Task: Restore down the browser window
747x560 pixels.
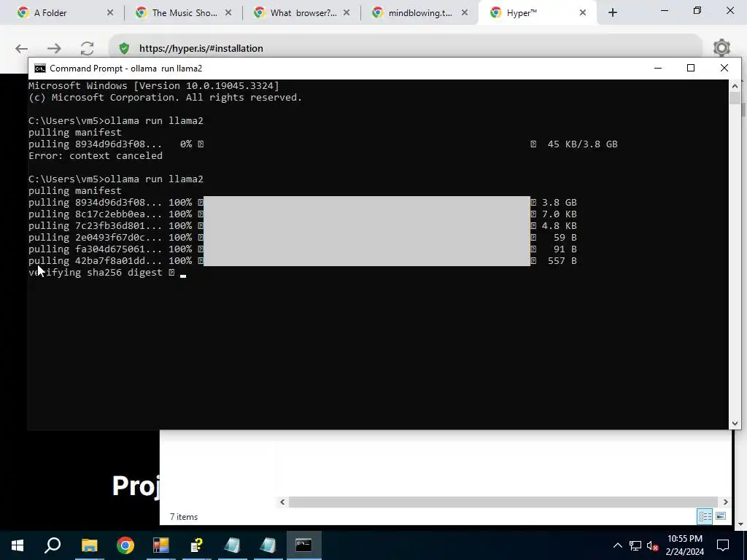Action: tap(697, 10)
